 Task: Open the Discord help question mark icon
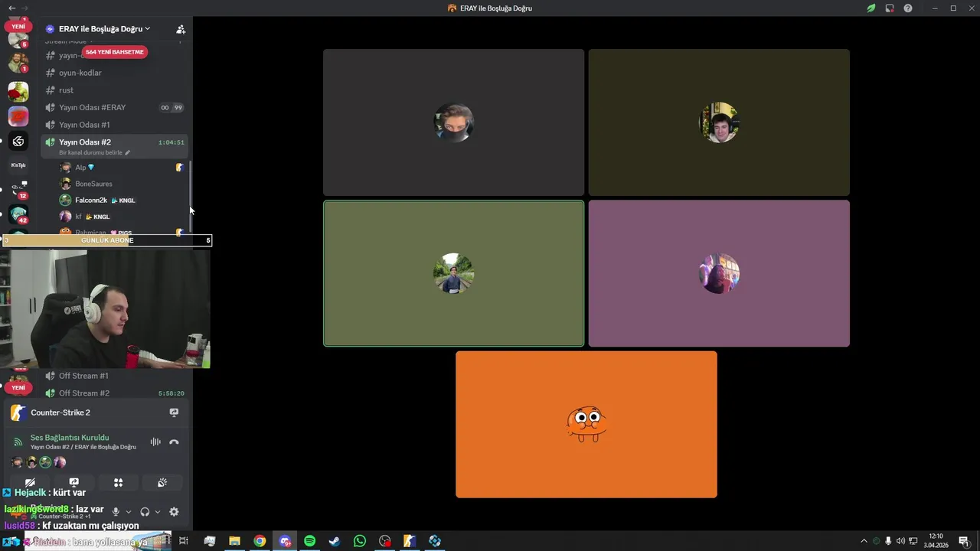click(908, 8)
